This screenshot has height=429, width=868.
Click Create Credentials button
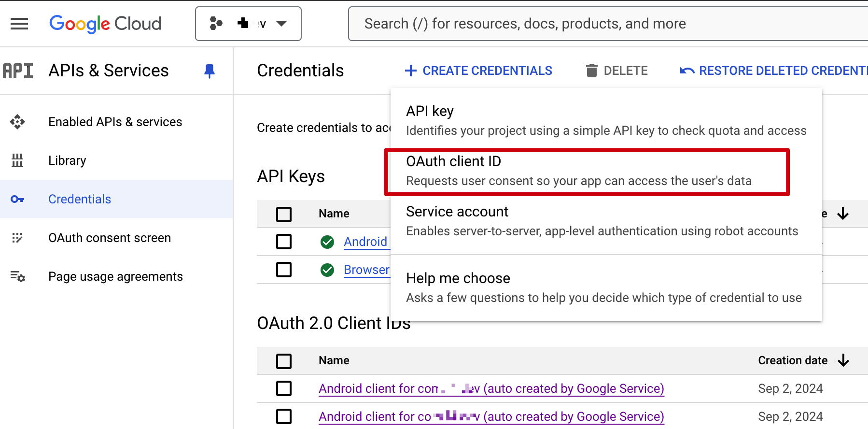(478, 71)
